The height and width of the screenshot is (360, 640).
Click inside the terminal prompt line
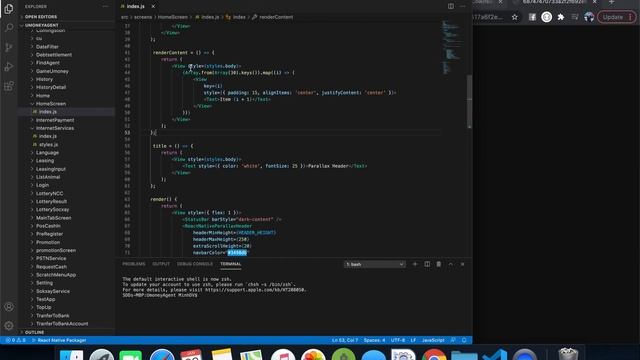click(160, 295)
